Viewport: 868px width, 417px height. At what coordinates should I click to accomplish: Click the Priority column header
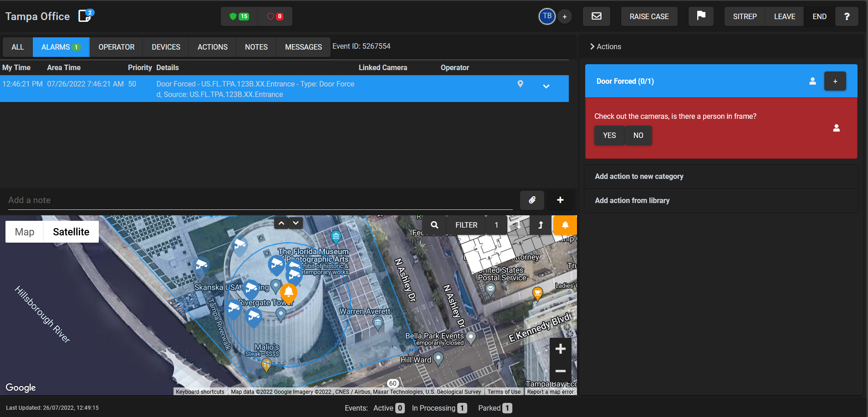coord(140,68)
